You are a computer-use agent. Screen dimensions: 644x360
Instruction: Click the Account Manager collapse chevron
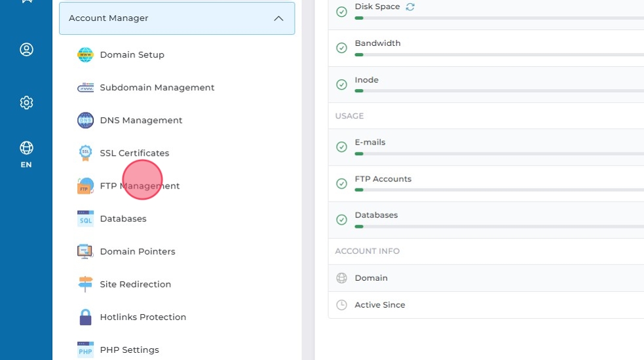click(278, 18)
